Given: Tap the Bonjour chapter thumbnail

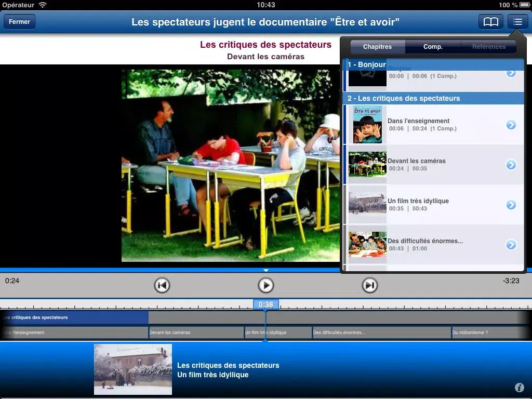Looking at the screenshot, I should point(367,78).
